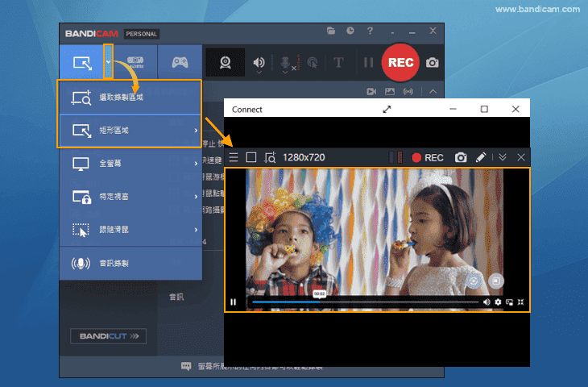The width and height of the screenshot is (588, 387).
Task: Toggle always-on-top dash icon in title bar
Action: pos(392,32)
